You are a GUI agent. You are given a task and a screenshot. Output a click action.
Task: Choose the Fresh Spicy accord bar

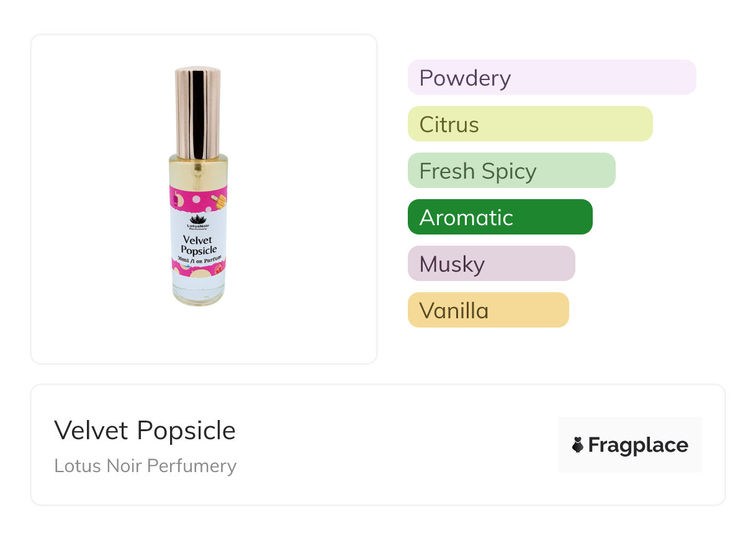511,171
